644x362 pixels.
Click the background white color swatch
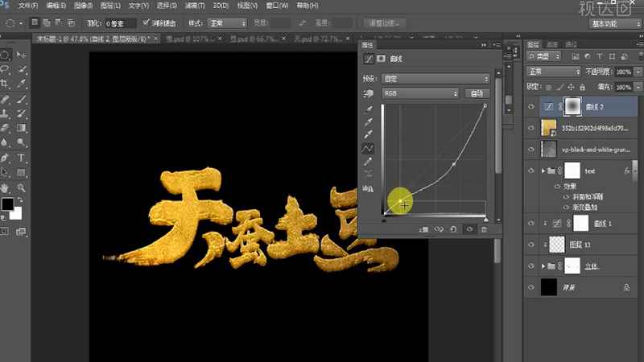pos(17,215)
